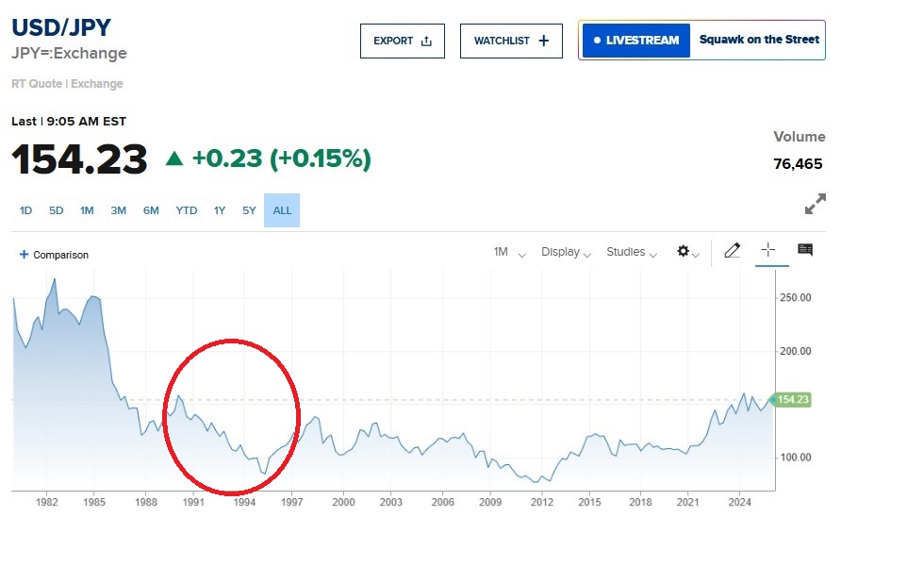Image resolution: width=924 pixels, height=584 pixels.
Task: Open the chart settings gear icon
Action: point(684,252)
